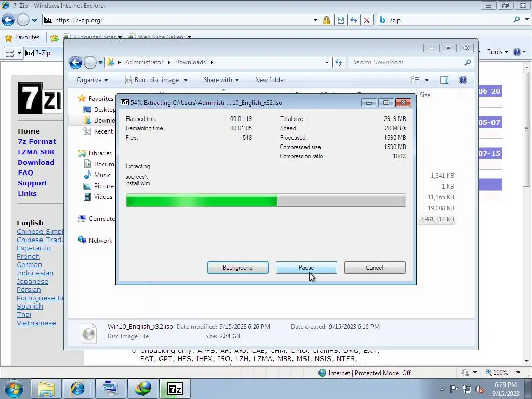Open IE zoom level 100% dropdown

click(x=518, y=373)
